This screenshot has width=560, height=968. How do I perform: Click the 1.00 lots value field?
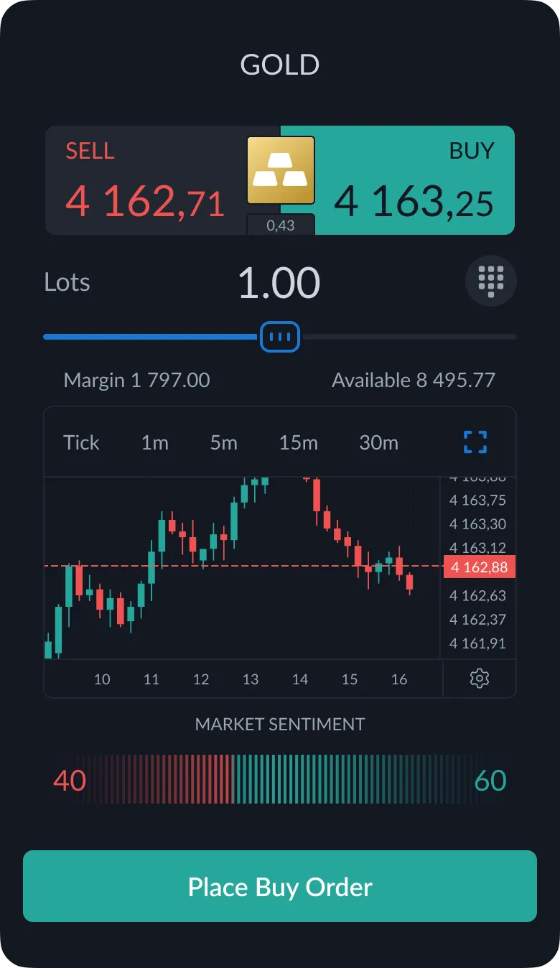[x=279, y=283]
